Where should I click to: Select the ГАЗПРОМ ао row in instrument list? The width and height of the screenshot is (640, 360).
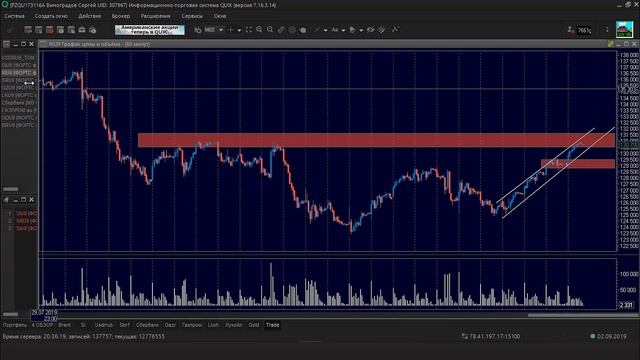tap(18, 110)
